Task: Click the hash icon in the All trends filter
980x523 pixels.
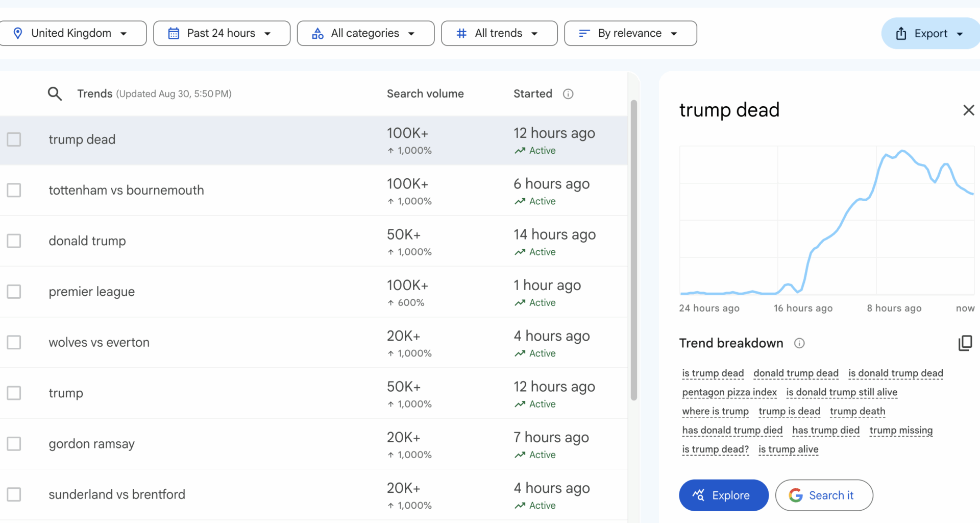Action: (461, 33)
